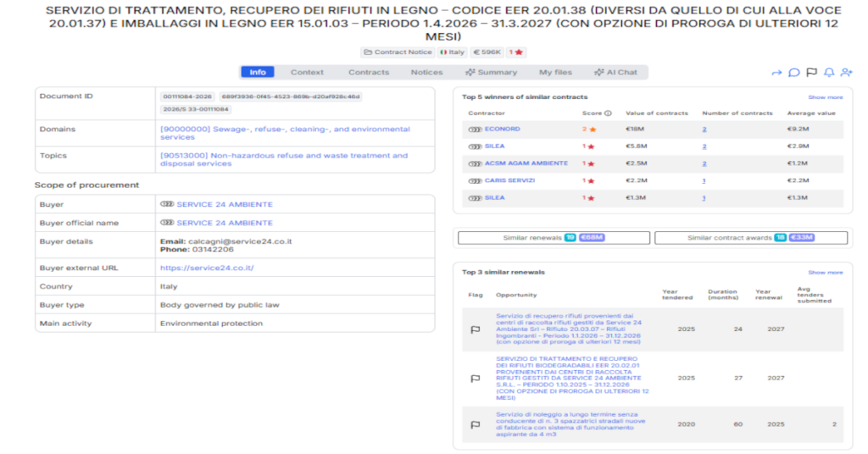Open the Summary tab
868x454 pixels.
click(x=492, y=73)
